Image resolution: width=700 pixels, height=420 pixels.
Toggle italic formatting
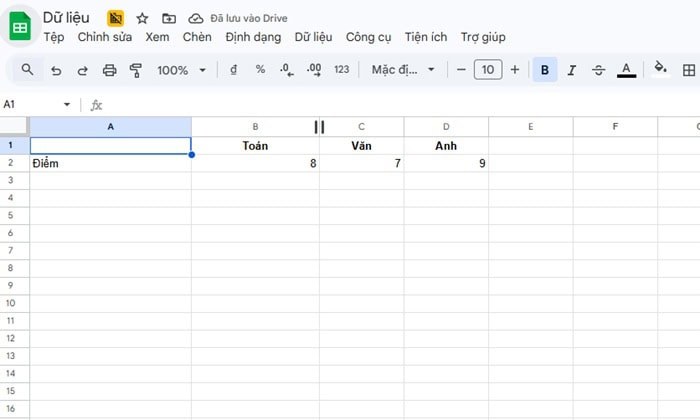point(572,70)
